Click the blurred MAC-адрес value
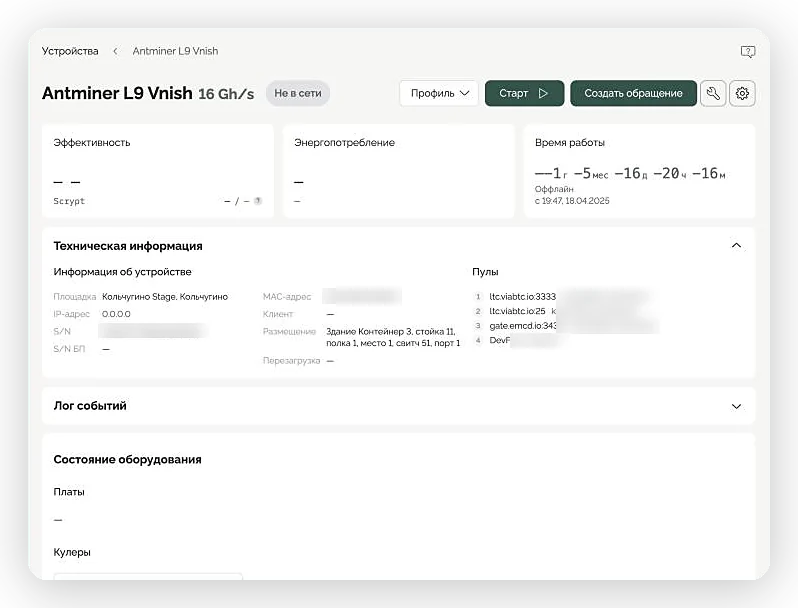This screenshot has height=608, width=798. point(362,296)
